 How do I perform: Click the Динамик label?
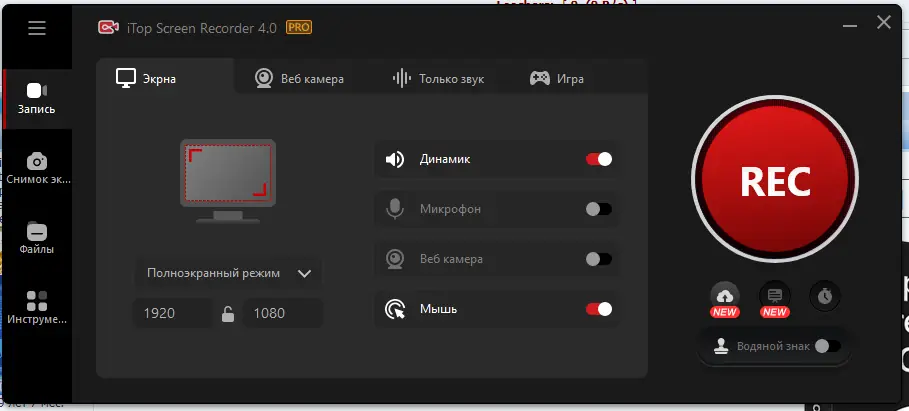pos(445,159)
